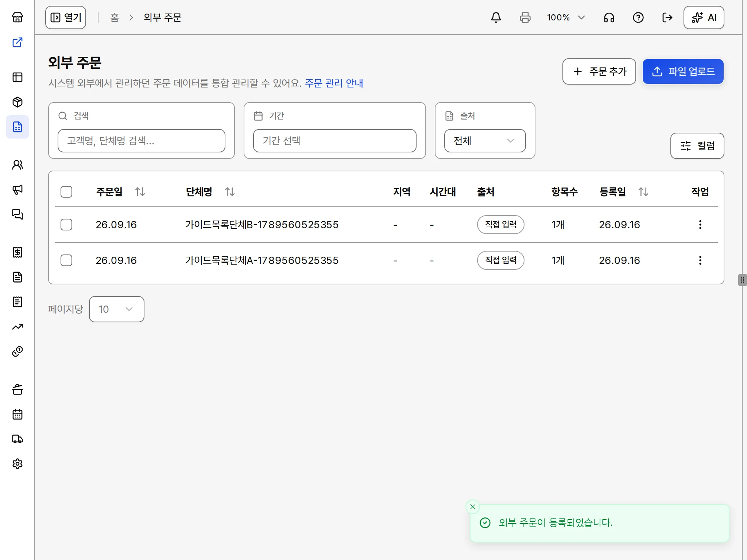
Task: Open the 100% zoom dropdown
Action: click(x=566, y=17)
